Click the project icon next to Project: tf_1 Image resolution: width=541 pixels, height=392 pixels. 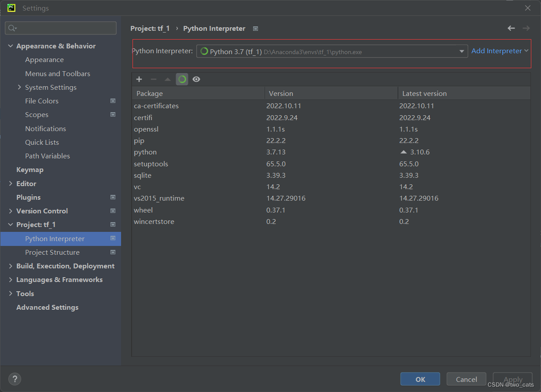tap(113, 224)
